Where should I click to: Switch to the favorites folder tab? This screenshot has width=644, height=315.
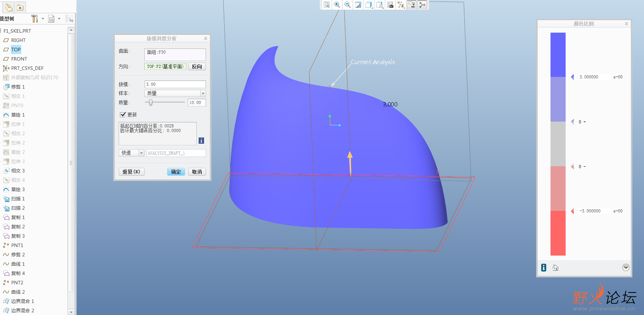[x=20, y=7]
